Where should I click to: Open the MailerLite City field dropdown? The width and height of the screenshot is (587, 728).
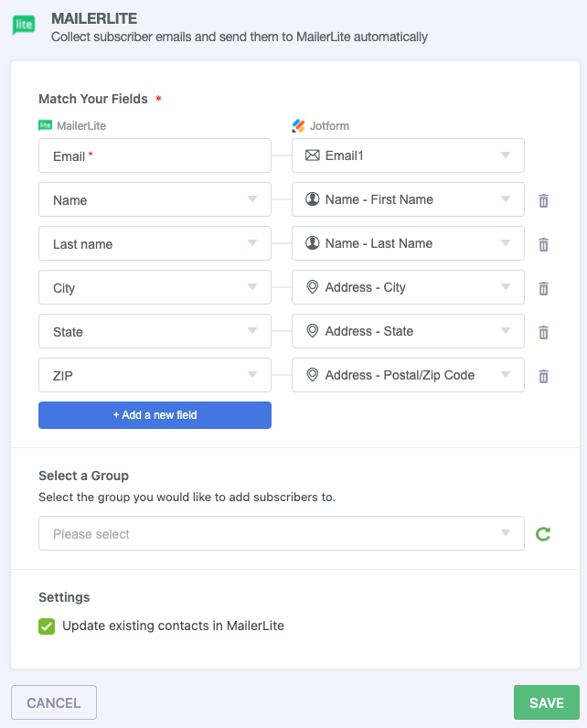click(155, 287)
